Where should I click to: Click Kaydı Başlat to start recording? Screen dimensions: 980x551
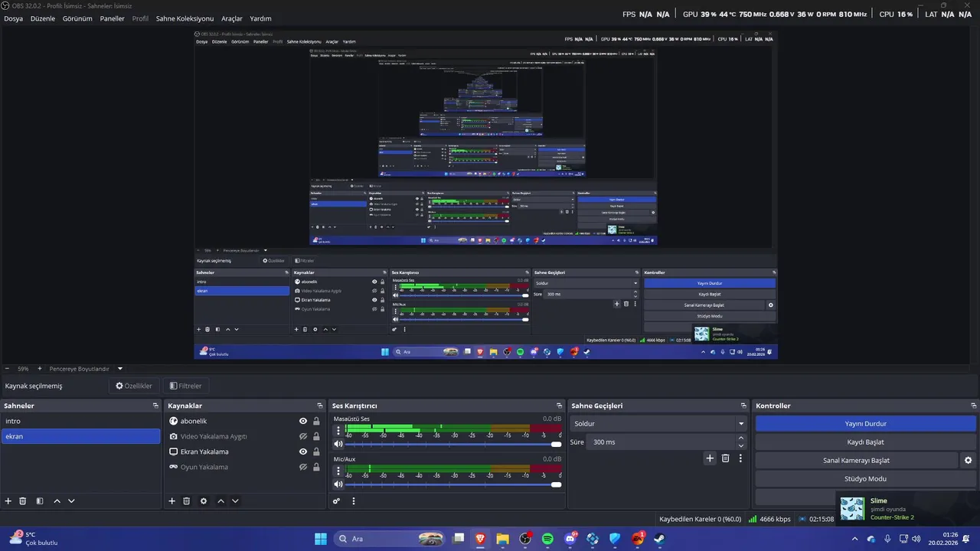click(x=866, y=442)
